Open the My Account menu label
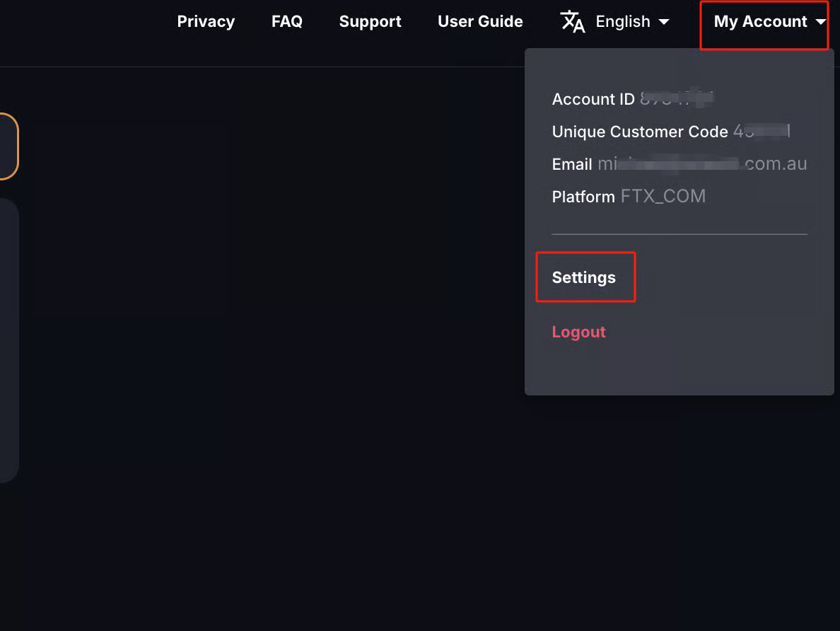The image size is (840, 631). click(x=760, y=22)
